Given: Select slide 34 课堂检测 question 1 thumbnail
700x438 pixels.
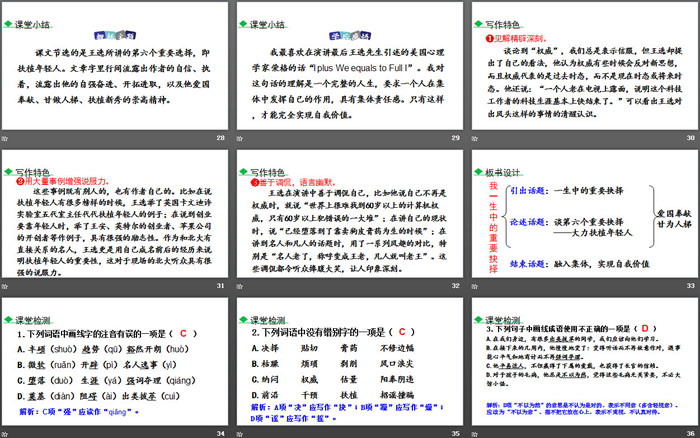Looking at the screenshot, I should [115, 362].
